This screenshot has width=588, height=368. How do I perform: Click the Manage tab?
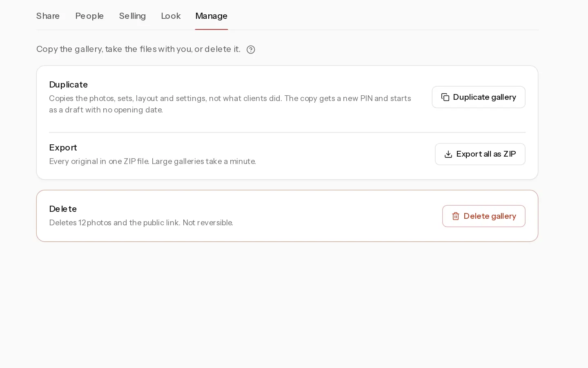[x=211, y=16]
